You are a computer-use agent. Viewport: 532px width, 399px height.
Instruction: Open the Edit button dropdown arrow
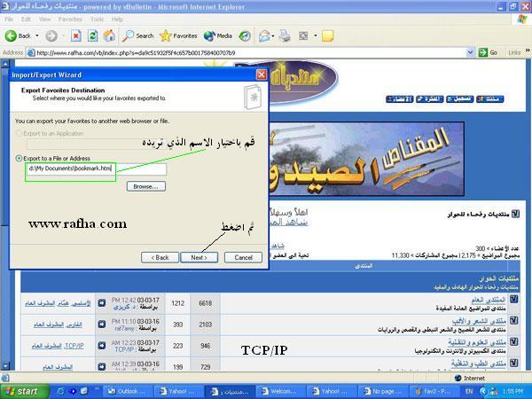tap(315, 35)
